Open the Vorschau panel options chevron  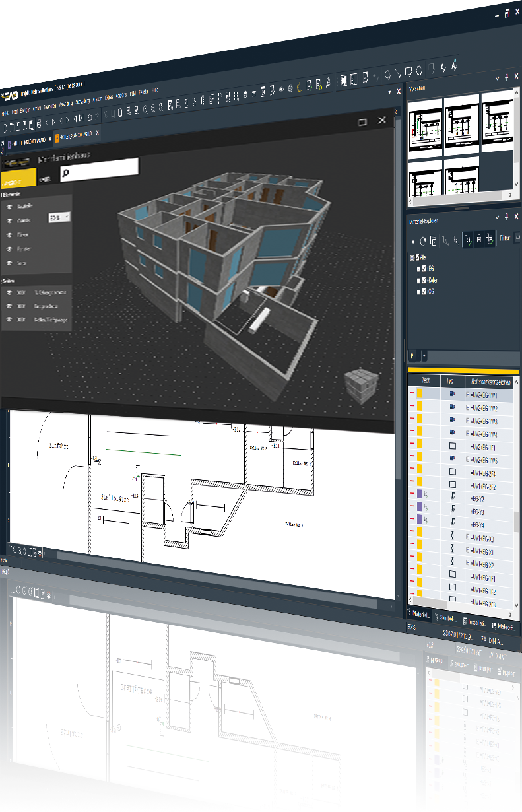click(498, 77)
